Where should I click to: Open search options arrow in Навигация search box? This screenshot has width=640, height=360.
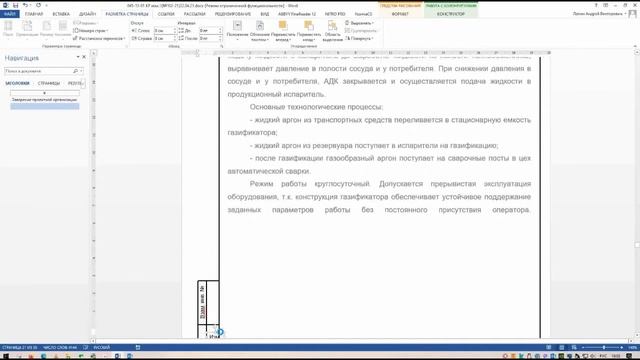(82, 71)
